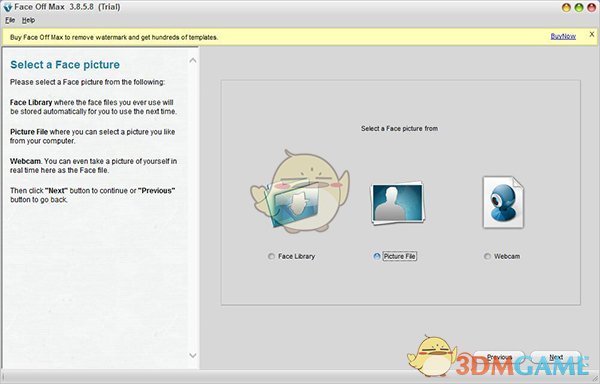Select the Face Library radio button
The height and width of the screenshot is (384, 600).
pos(271,256)
